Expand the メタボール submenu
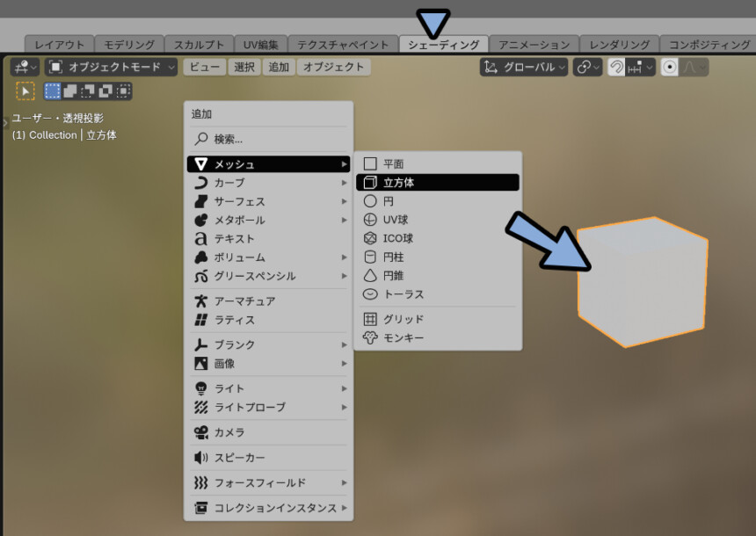Viewport: 756px width, 536px height. (x=268, y=221)
